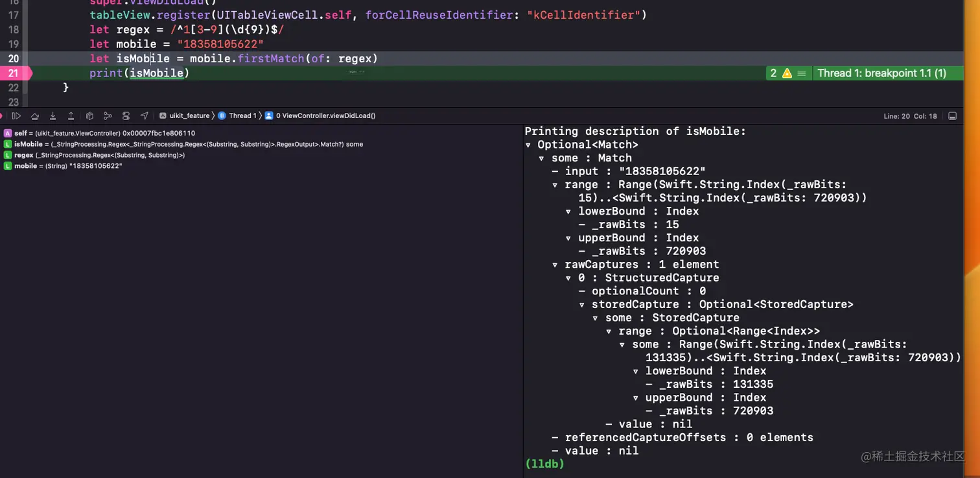The width and height of the screenshot is (980, 478).
Task: Select the self variable row
Action: tap(261, 133)
